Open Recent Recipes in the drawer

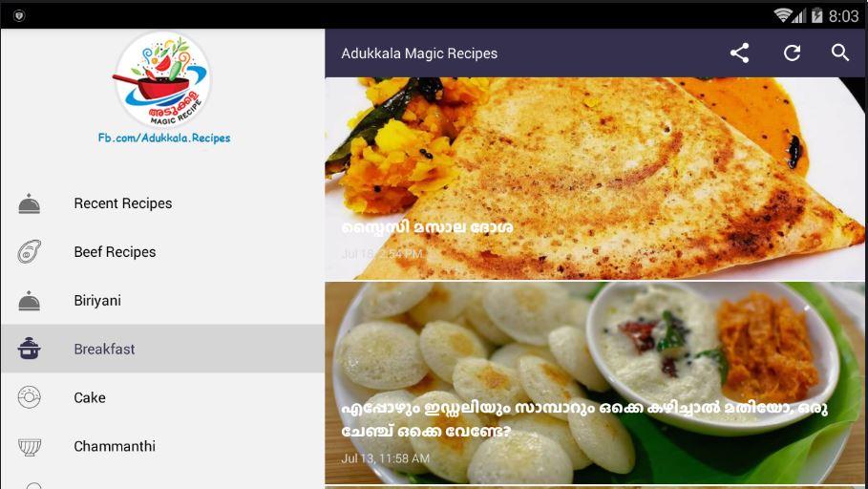[x=162, y=203]
